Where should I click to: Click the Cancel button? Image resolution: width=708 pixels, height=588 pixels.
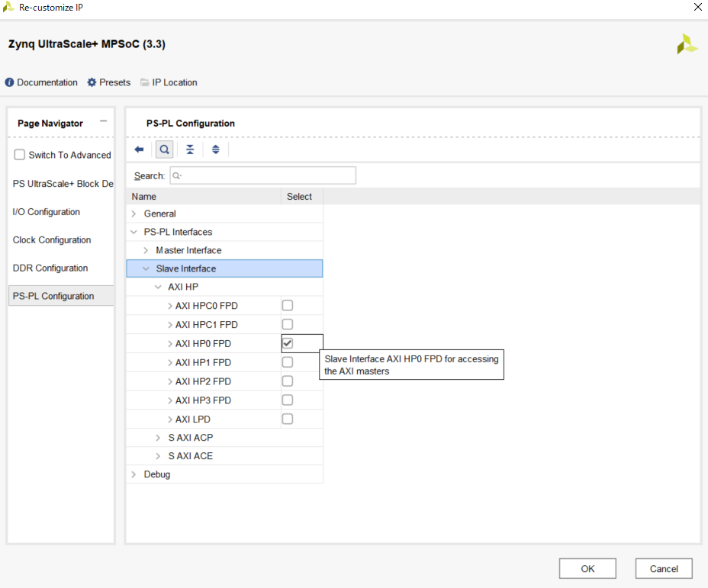click(x=664, y=569)
